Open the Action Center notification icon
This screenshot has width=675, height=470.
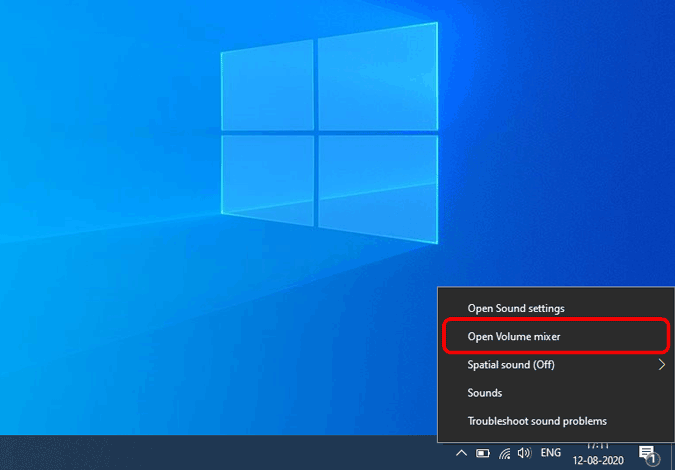647,453
